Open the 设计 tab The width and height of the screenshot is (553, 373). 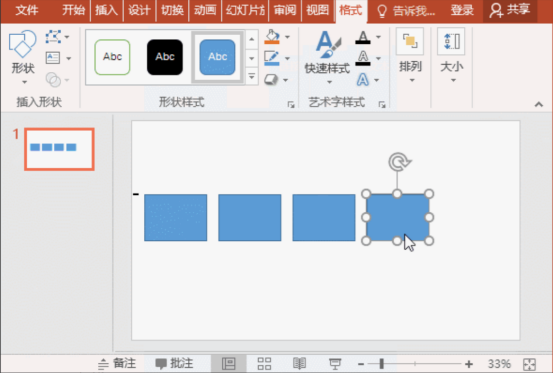pos(139,10)
